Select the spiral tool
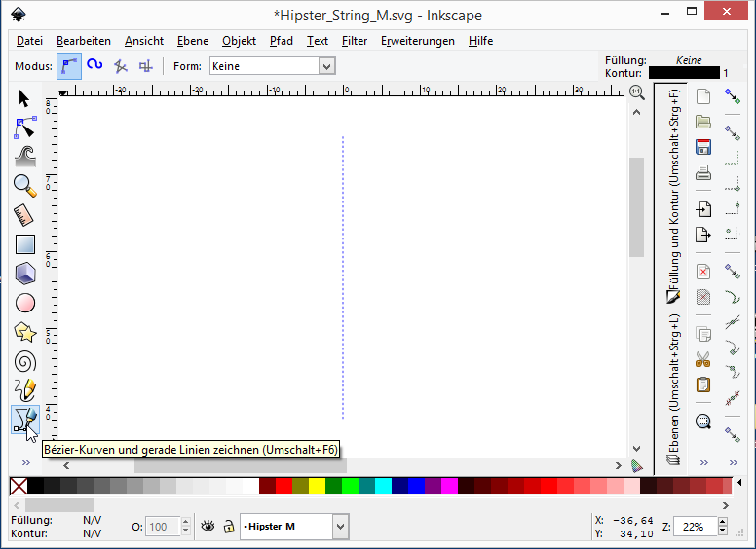 [24, 361]
